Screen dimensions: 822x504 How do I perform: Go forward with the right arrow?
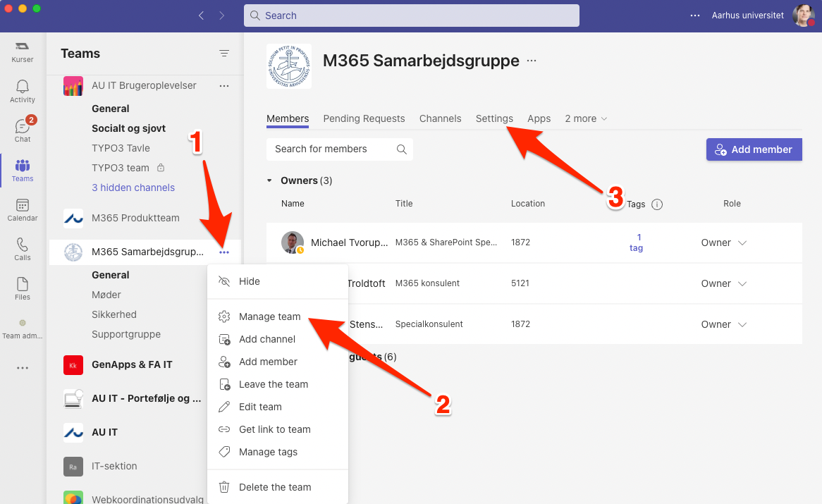tap(222, 16)
